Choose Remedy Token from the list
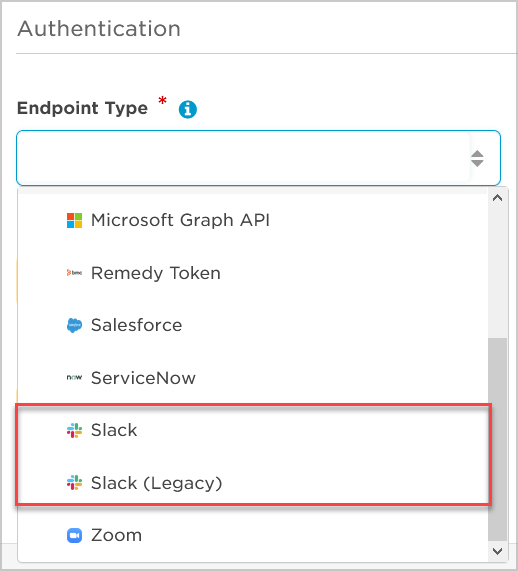The height and width of the screenshot is (571, 518). (x=253, y=273)
